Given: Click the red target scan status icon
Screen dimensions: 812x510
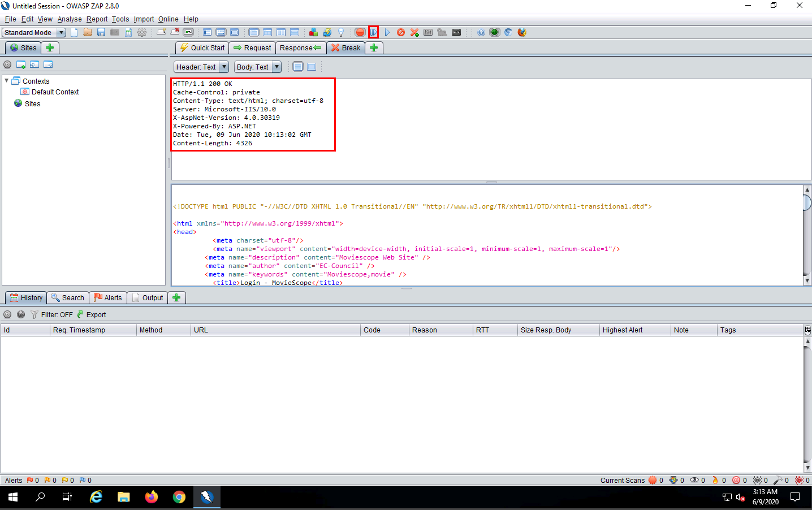Looking at the screenshot, I should tap(736, 480).
